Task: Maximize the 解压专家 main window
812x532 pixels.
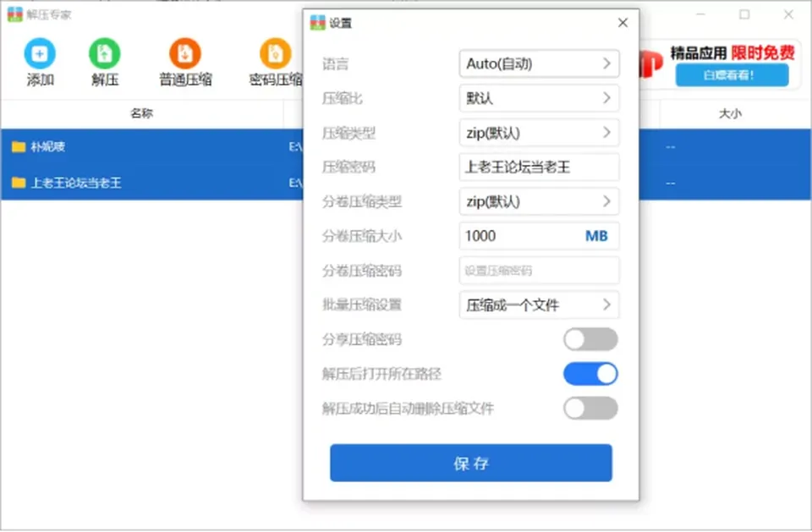Action: [744, 14]
